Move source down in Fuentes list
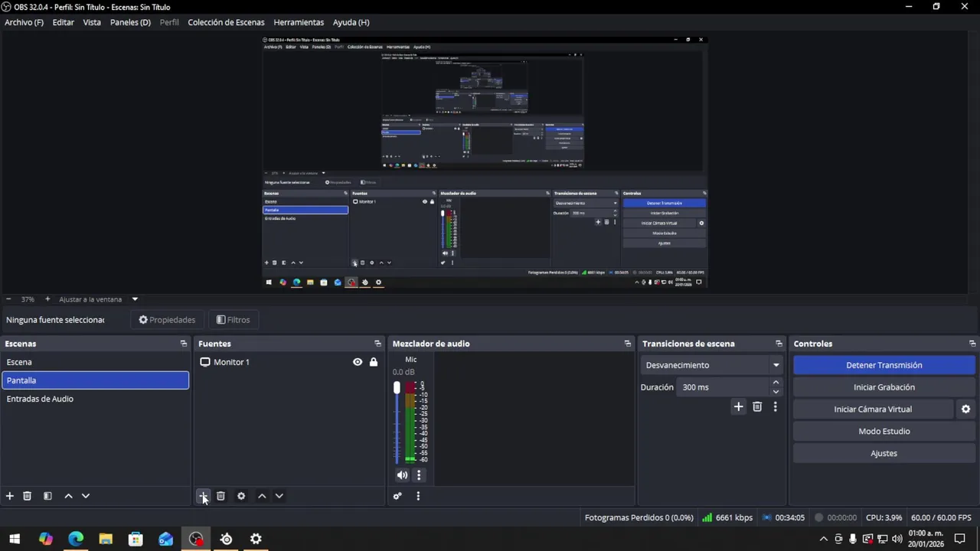The width and height of the screenshot is (980, 551). point(279,496)
